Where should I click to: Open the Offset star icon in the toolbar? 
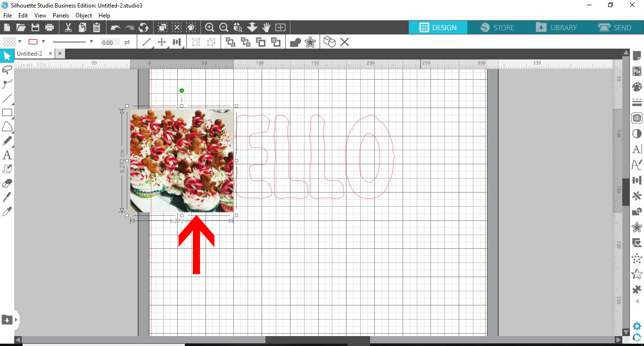click(x=310, y=42)
